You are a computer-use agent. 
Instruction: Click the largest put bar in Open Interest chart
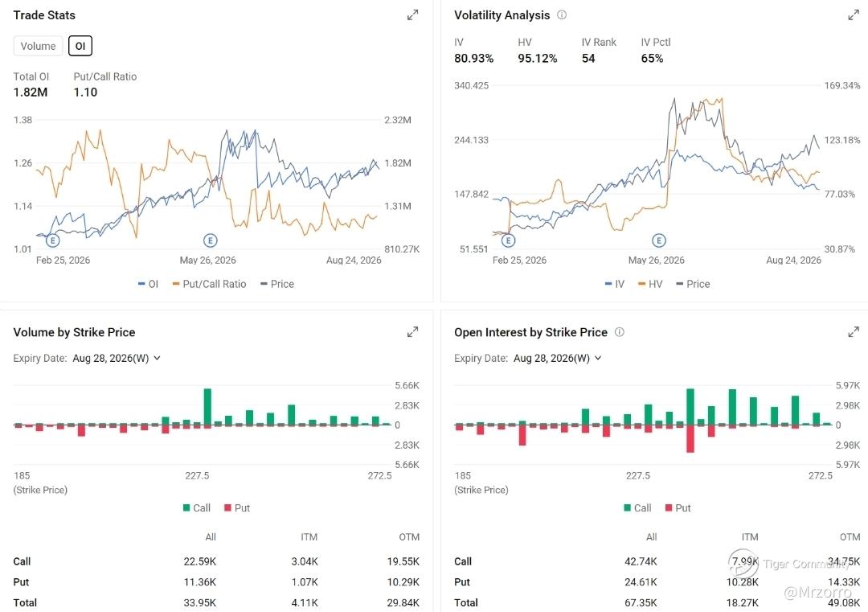coord(690,438)
